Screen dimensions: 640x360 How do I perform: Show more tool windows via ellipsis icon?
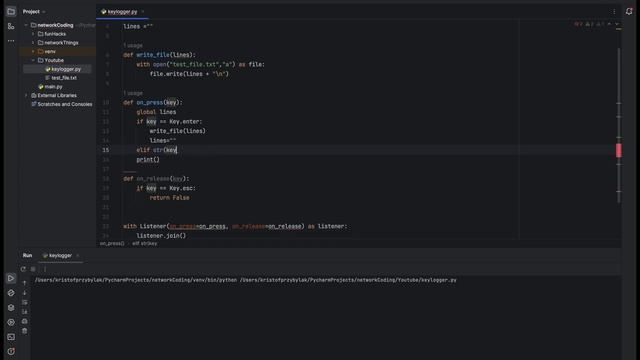pos(11,41)
